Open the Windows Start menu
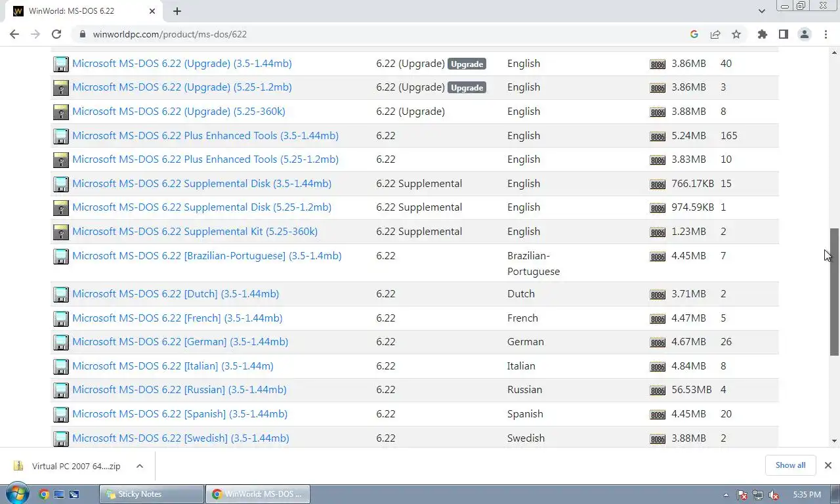The height and width of the screenshot is (504, 840). 16,494
